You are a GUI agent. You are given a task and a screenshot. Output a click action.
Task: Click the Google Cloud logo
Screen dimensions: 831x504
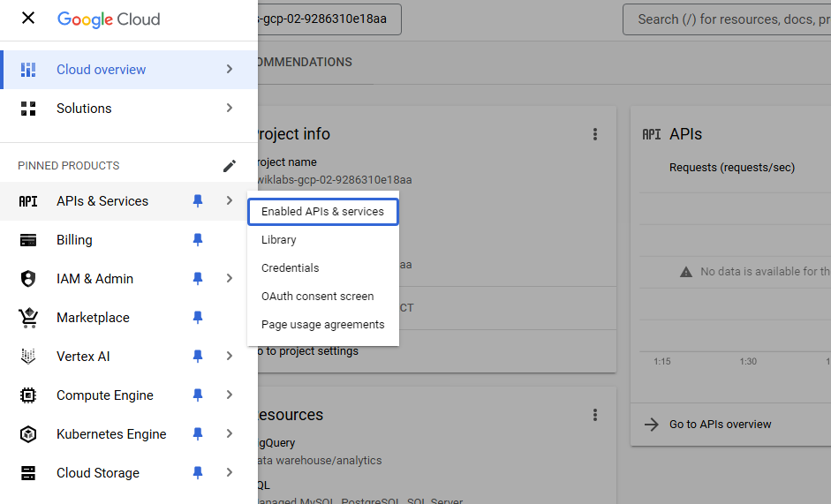(x=109, y=19)
